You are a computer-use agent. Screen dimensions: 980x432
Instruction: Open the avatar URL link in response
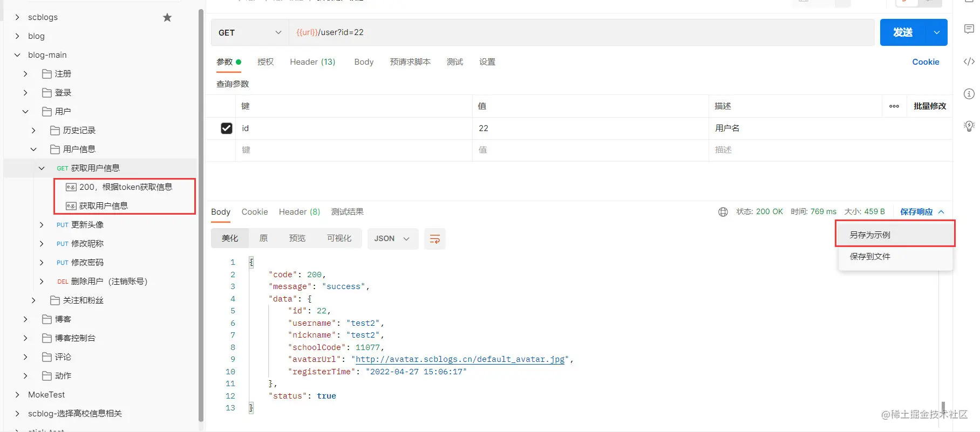[460, 360]
